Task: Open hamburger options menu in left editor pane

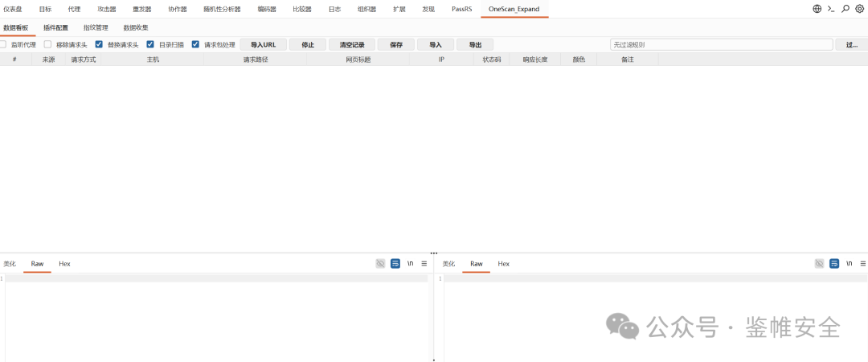Action: tap(424, 263)
